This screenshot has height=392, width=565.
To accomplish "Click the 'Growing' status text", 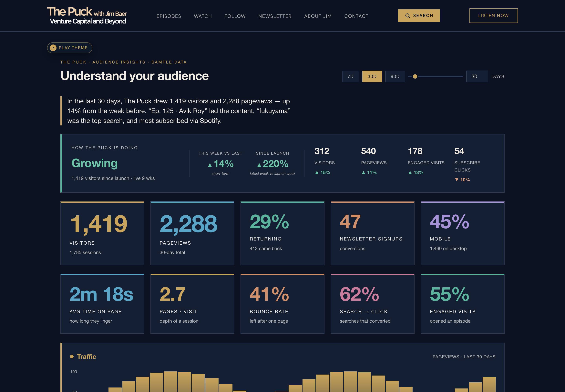I will tap(94, 163).
